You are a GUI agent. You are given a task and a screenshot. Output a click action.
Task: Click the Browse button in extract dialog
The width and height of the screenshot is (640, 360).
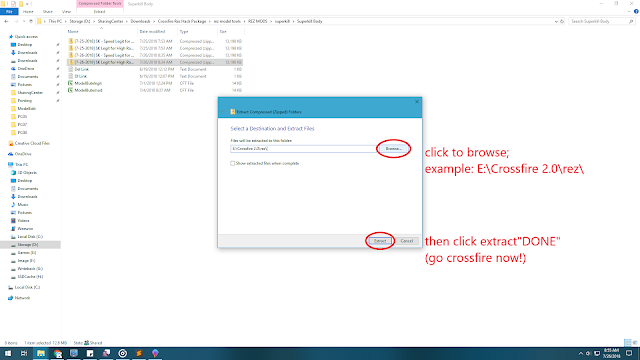(393, 149)
